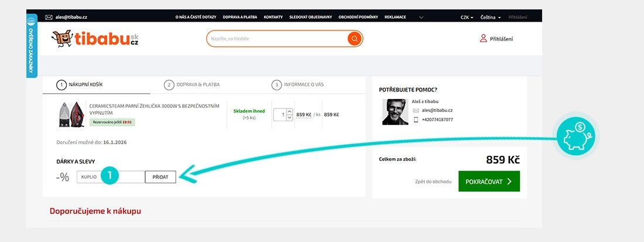Click the 859 Kč total for goods
The height and width of the screenshot is (242, 644).
coord(503,160)
